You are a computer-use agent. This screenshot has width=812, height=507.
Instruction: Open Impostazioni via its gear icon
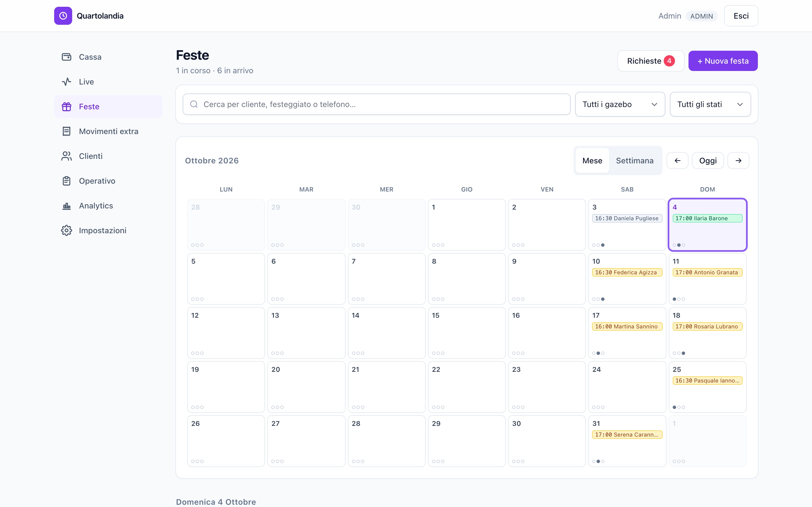click(x=67, y=231)
